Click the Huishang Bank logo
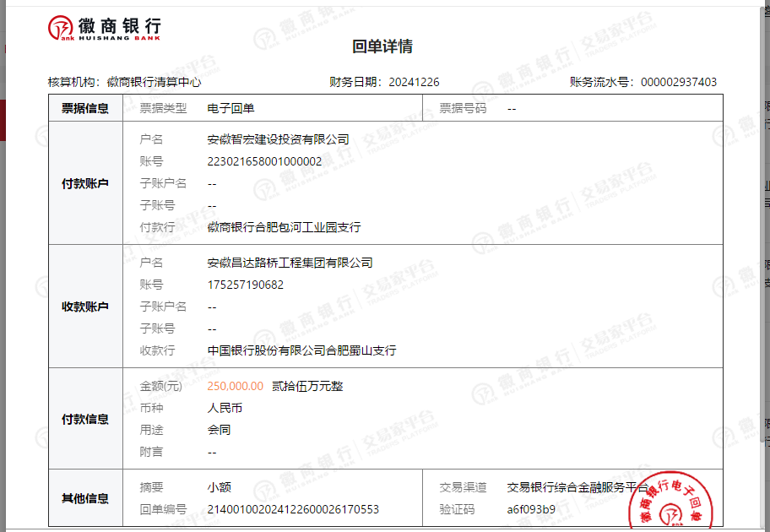Screen dimensions: 770x532 (104, 28)
